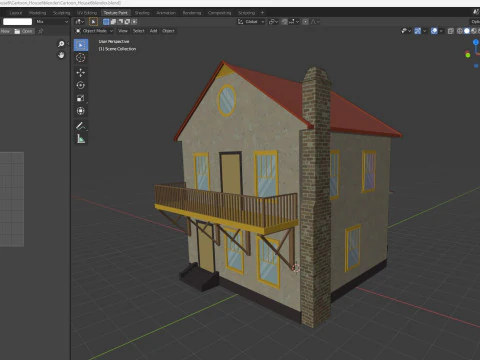Image resolution: width=480 pixels, height=360 pixels.
Task: Switch to material preview shading
Action: pyautogui.click(x=474, y=31)
